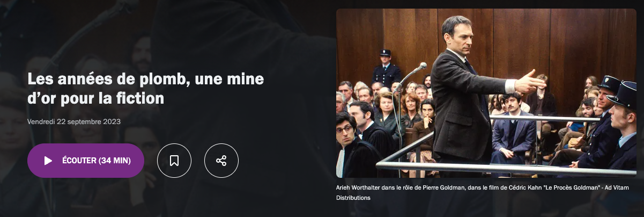Screen dimensions: 644x217
Task: Click the courtroom photo of Pierre Goldman scene
Action: pyautogui.click(x=486, y=93)
